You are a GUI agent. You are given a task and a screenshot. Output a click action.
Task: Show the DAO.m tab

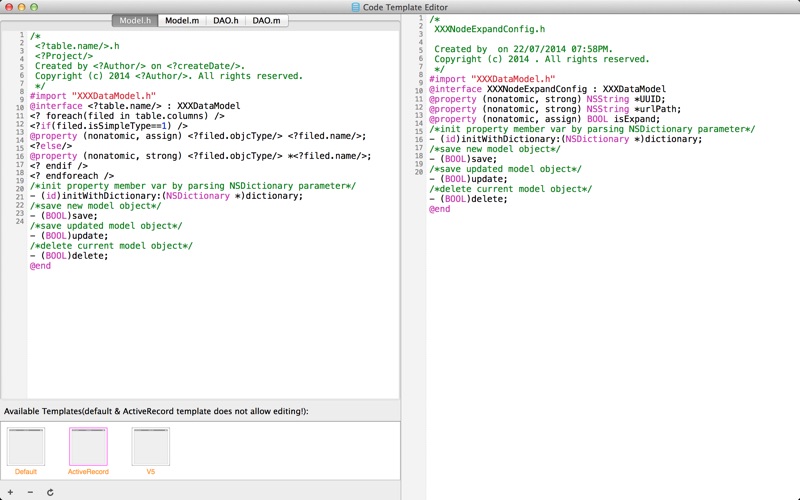266,20
